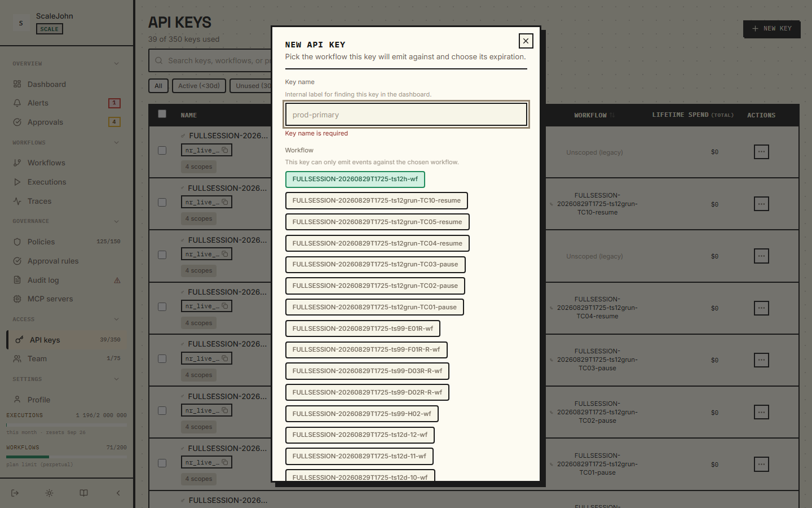The width and height of the screenshot is (812, 508).
Task: Collapse the Workflows section header
Action: coord(67,143)
